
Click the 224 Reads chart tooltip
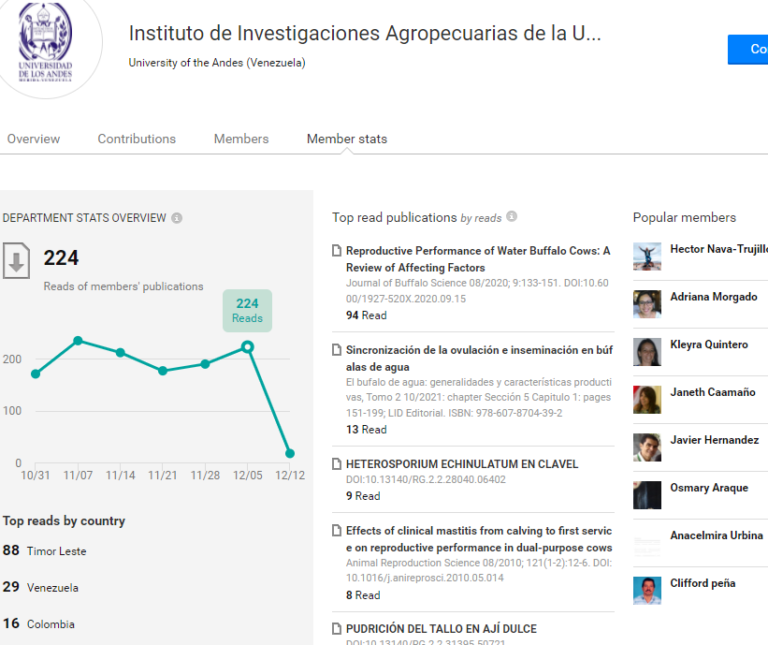[x=247, y=311]
